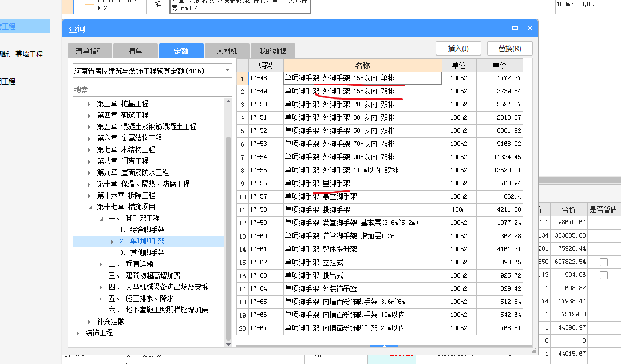The height and width of the screenshot is (364, 621).
Task: Expand 装饰工程 node
Action: click(x=78, y=334)
